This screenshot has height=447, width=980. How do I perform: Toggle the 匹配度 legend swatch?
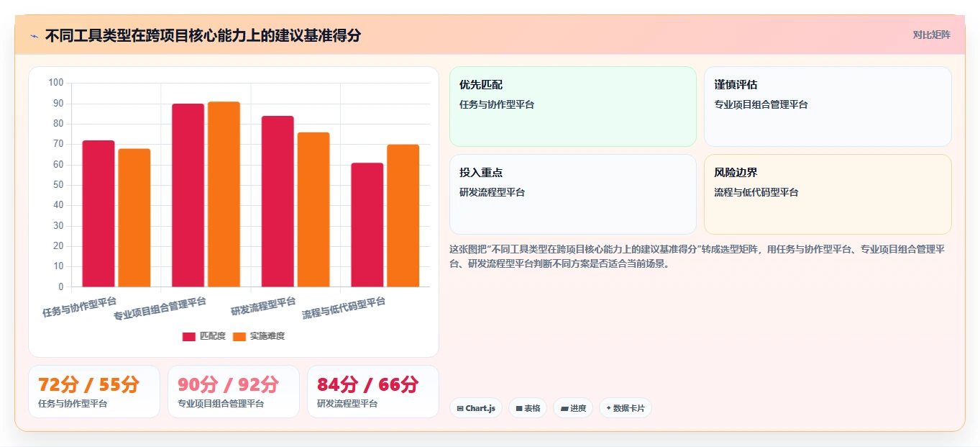coord(189,336)
